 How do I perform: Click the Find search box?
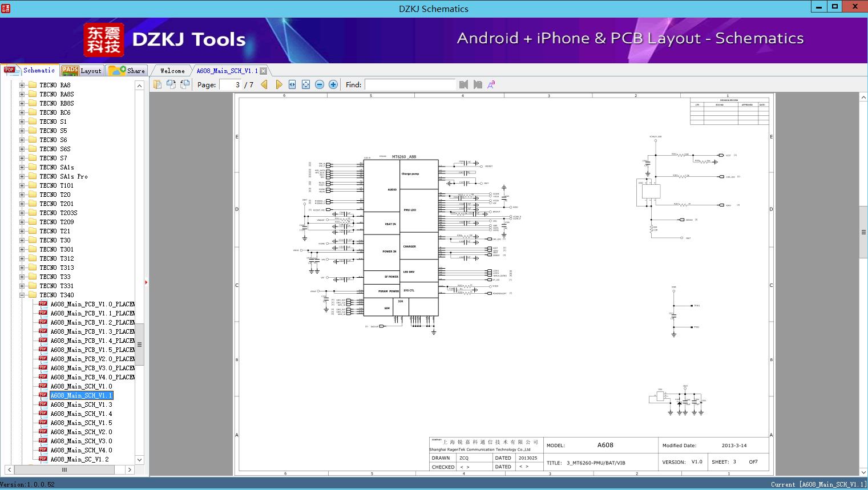click(x=410, y=84)
